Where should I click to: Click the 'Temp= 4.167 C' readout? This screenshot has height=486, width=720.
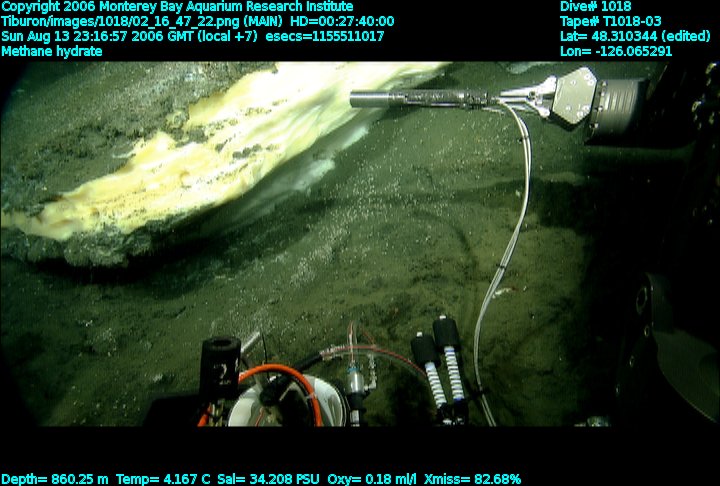coord(163,479)
